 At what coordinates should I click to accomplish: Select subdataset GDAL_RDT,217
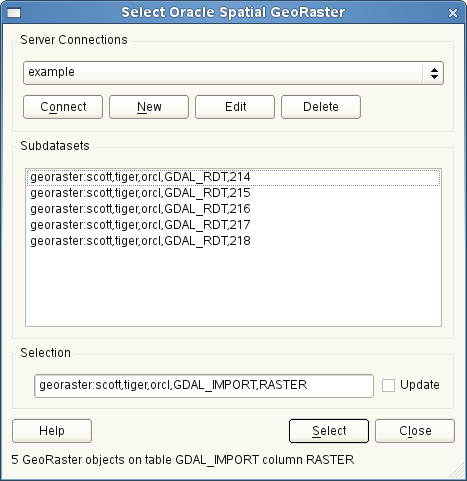233,225
